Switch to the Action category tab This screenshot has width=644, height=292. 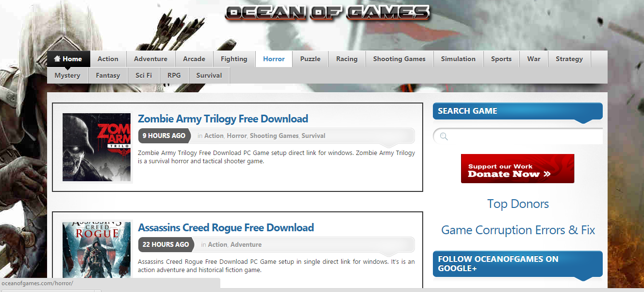click(108, 58)
